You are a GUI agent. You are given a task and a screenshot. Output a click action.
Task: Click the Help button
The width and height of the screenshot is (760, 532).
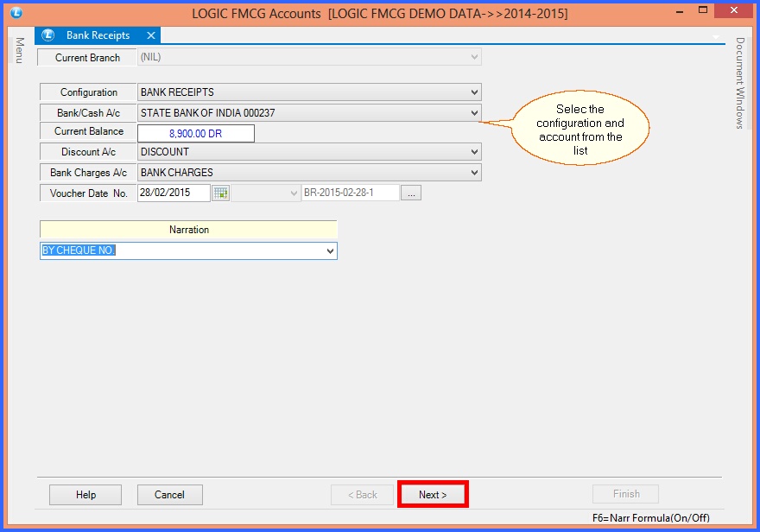85,495
